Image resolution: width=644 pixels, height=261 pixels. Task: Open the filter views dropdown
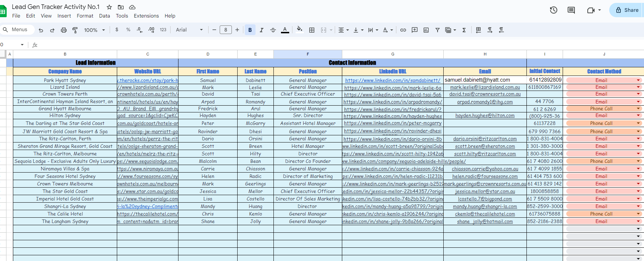(450, 30)
